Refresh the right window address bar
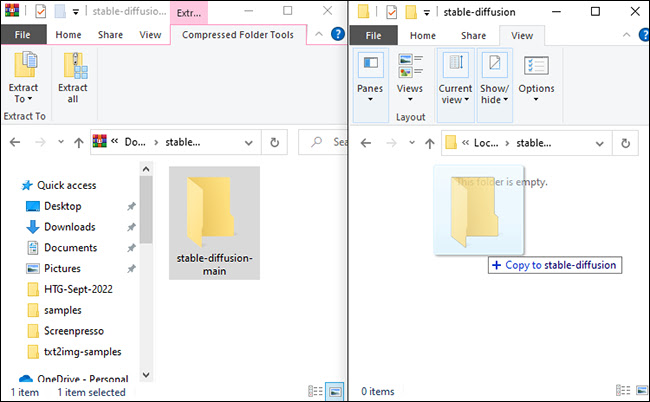Viewport: 650px width, 402px height. (625, 143)
